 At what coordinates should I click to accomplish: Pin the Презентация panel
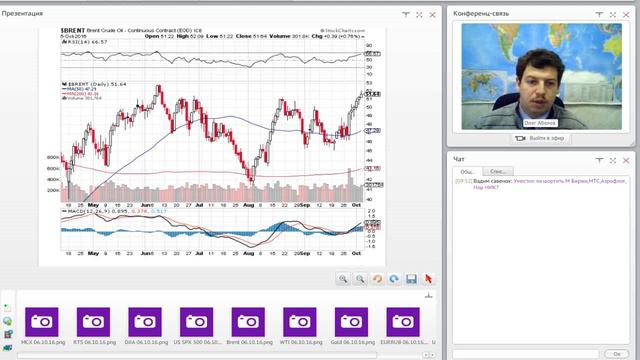click(406, 14)
